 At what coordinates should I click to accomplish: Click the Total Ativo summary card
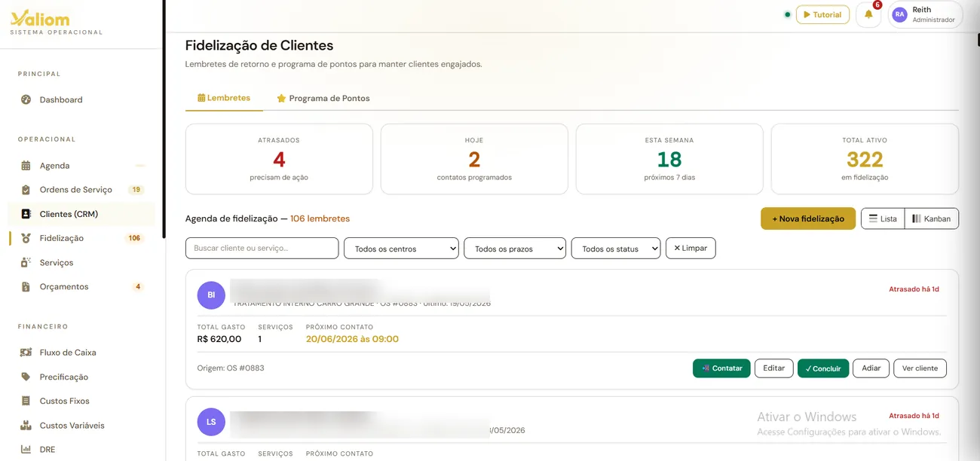point(865,159)
